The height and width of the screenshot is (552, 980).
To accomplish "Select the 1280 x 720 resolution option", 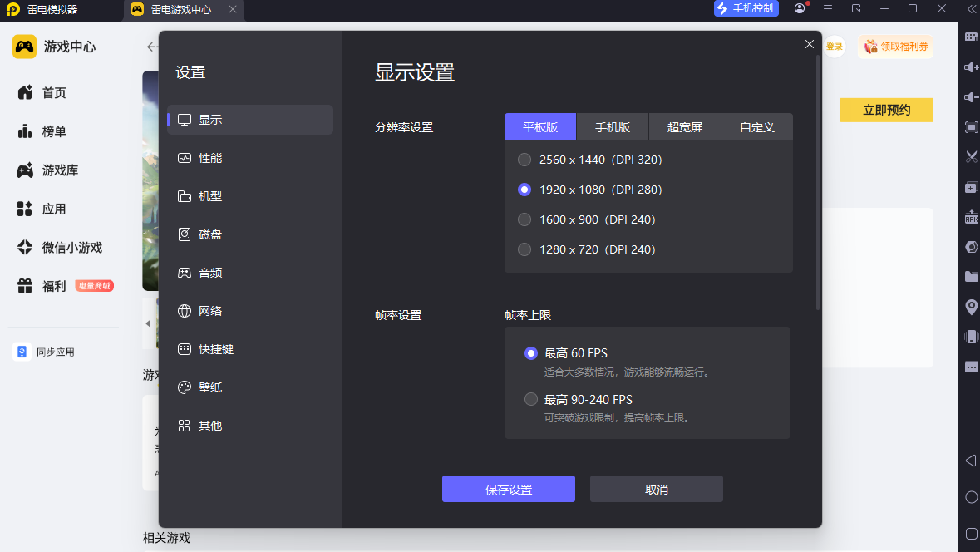I will click(x=586, y=249).
